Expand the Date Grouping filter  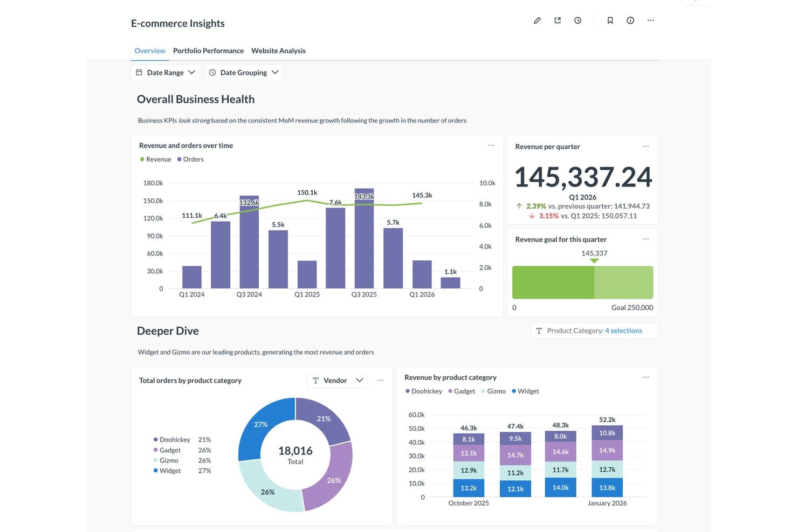click(x=244, y=72)
